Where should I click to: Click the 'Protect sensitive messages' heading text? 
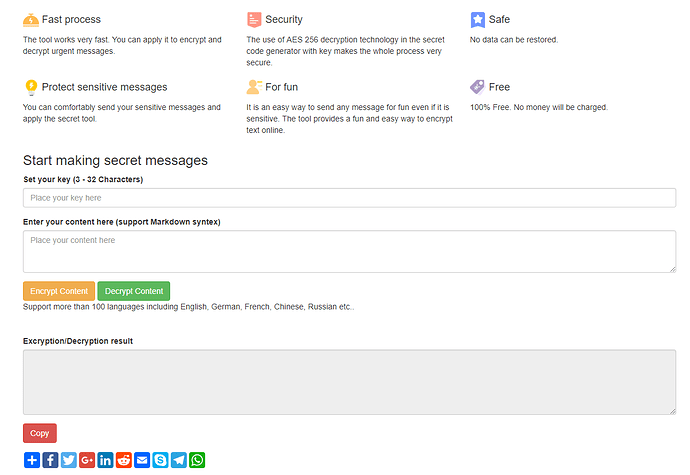click(104, 87)
